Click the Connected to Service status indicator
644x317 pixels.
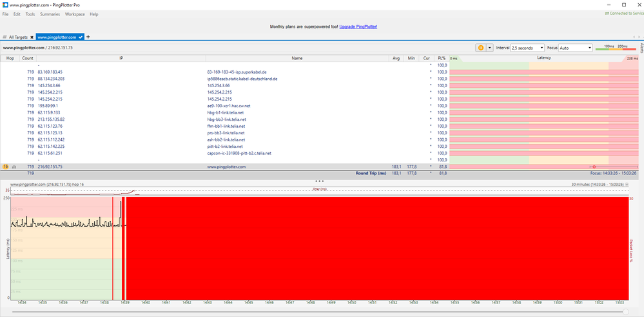click(624, 13)
